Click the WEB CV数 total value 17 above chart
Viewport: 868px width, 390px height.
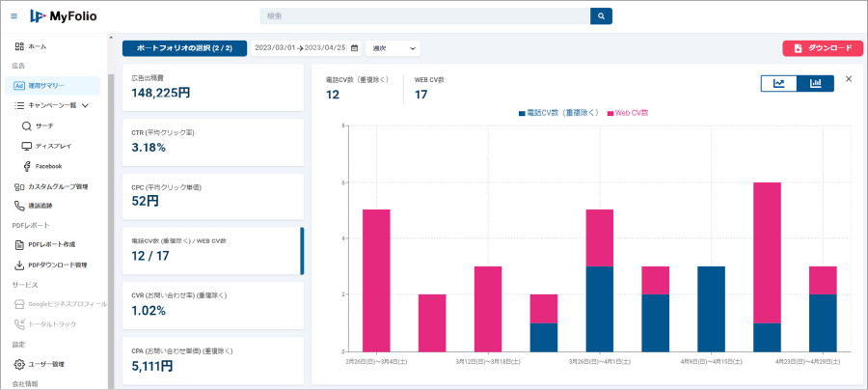[421, 95]
